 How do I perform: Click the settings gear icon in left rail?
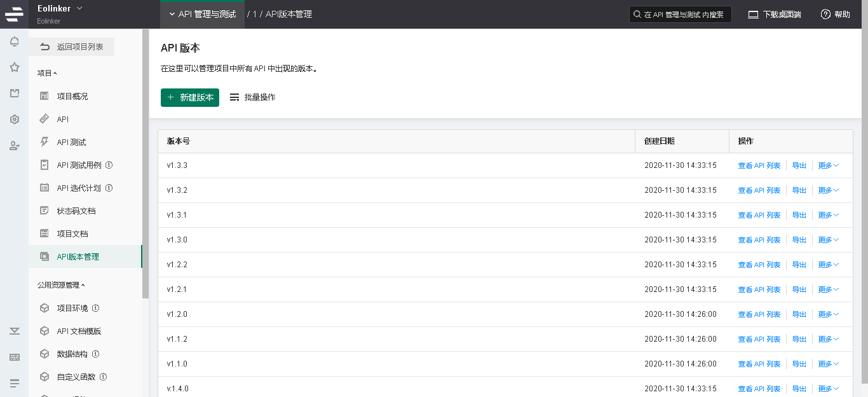14,120
